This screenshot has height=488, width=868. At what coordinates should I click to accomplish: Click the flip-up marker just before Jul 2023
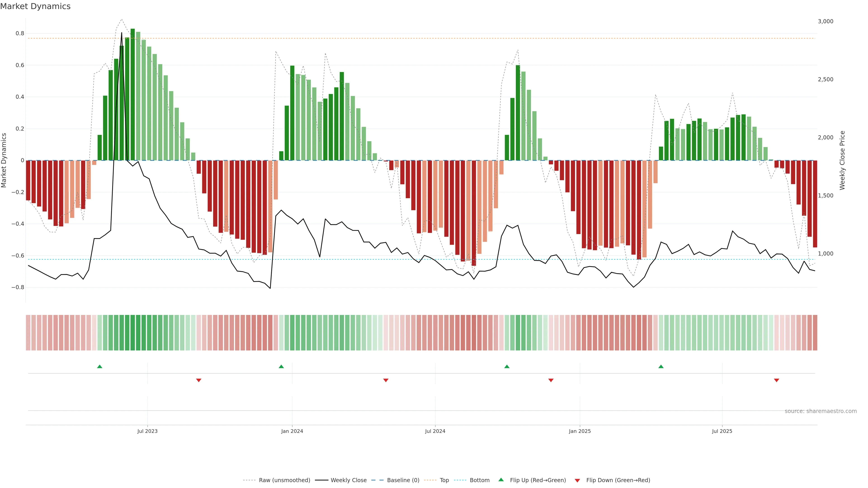click(x=99, y=366)
